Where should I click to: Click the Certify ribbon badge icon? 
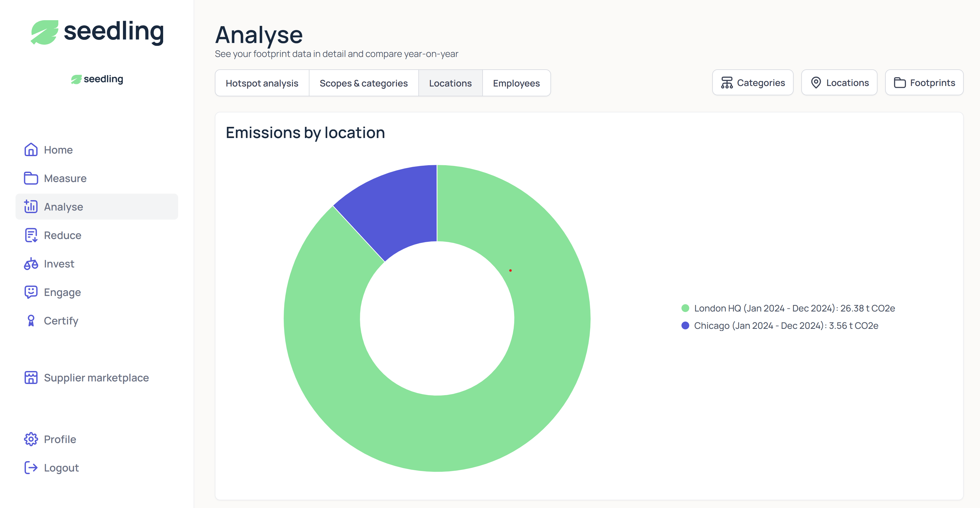click(x=31, y=321)
